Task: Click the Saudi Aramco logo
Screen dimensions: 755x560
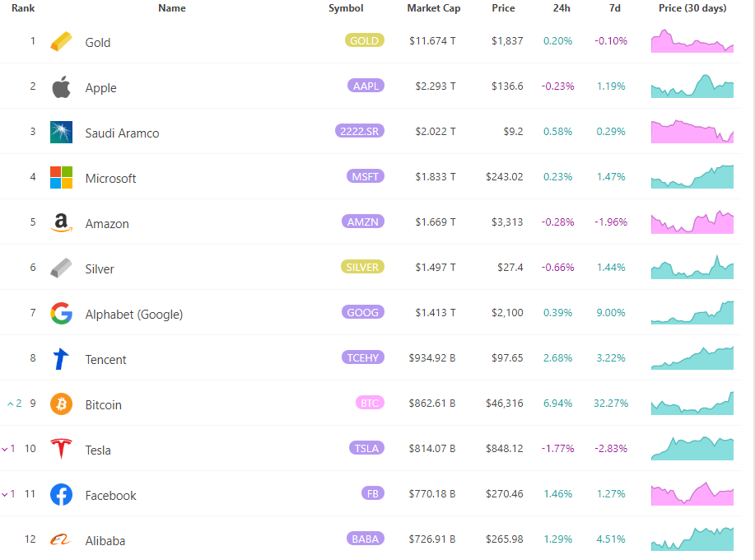Action: point(61,132)
